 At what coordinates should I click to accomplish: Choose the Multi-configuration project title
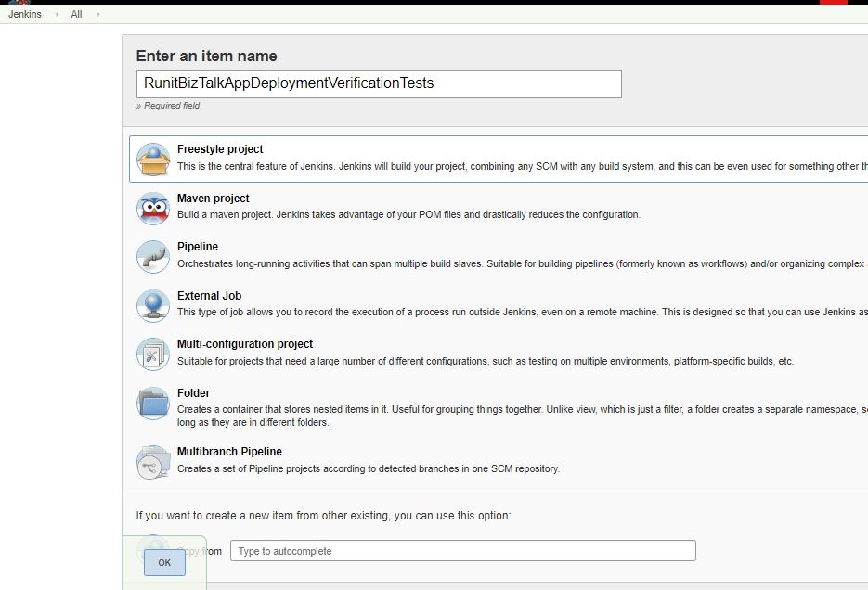pos(245,344)
